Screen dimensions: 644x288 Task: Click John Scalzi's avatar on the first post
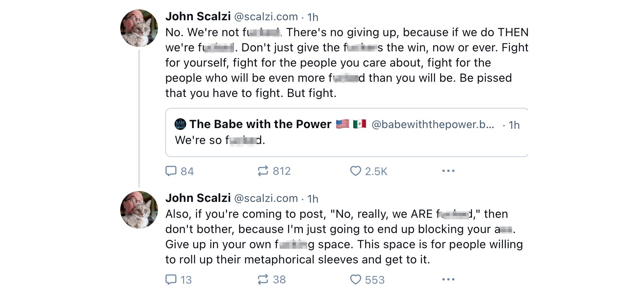tap(139, 28)
